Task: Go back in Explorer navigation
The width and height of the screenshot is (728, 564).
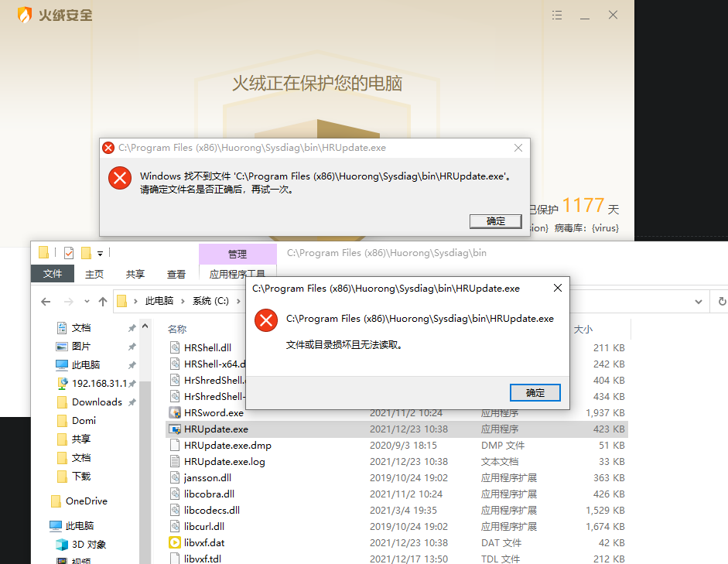Action: point(46,302)
